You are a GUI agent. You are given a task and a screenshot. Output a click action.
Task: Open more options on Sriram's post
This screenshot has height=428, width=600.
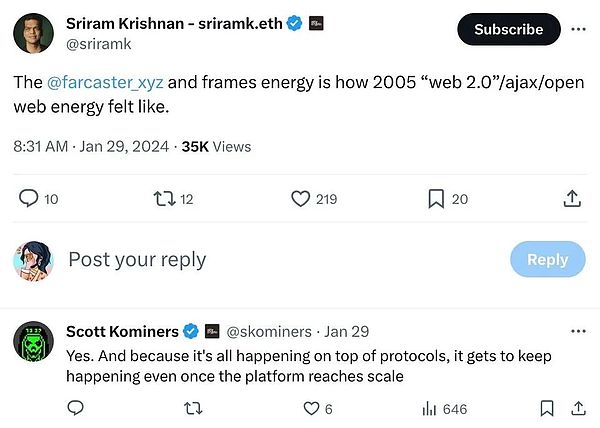(x=578, y=29)
